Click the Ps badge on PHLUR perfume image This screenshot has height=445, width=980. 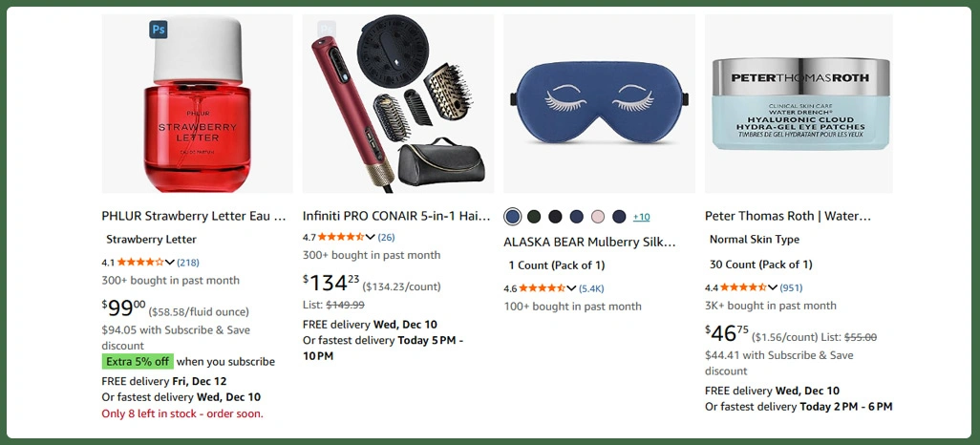[x=159, y=30]
